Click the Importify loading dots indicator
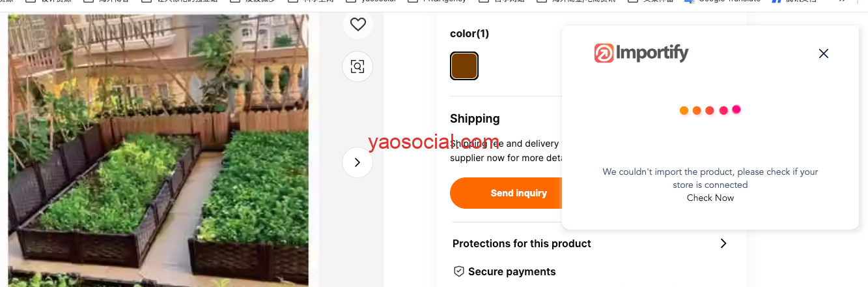 point(710,110)
